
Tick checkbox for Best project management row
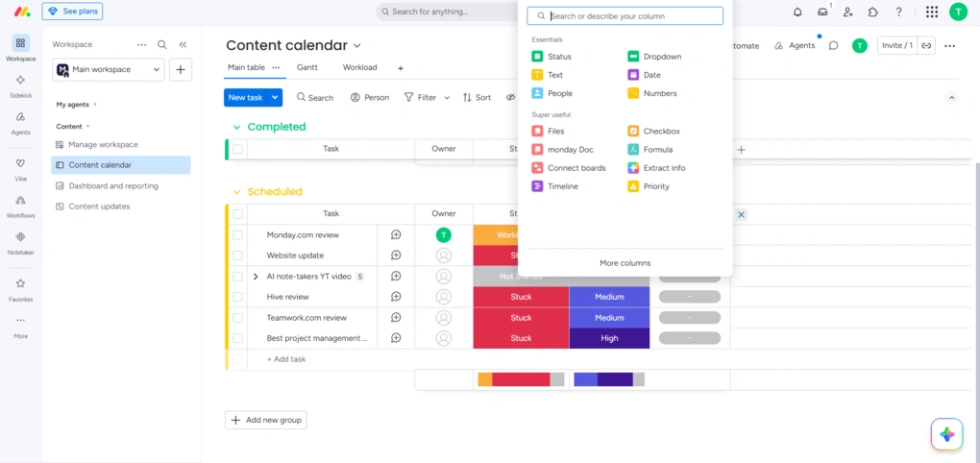tap(237, 338)
